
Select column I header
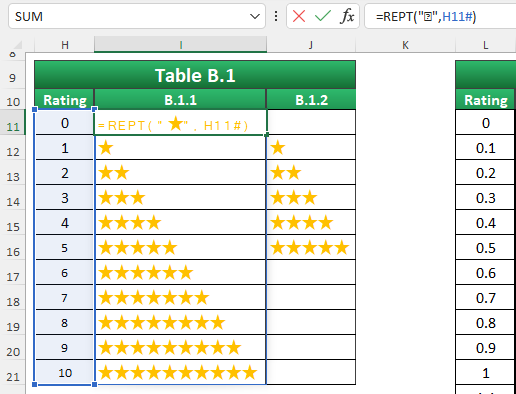(x=180, y=45)
